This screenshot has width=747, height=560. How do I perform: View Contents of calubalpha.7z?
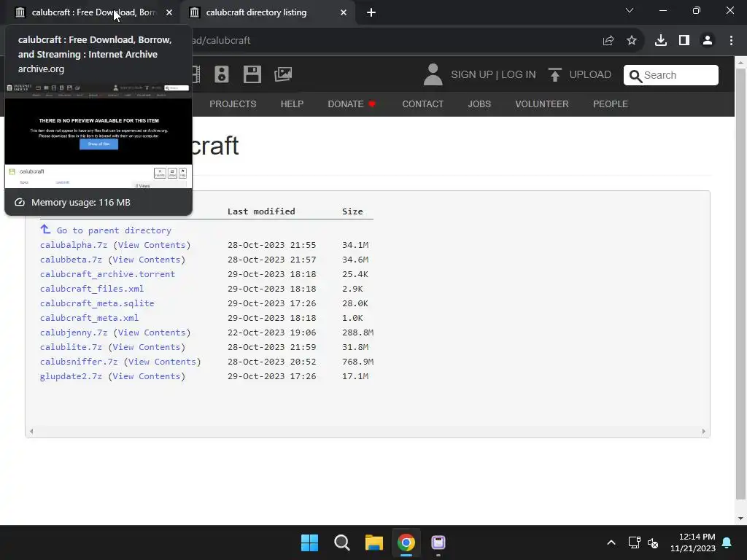click(x=152, y=245)
